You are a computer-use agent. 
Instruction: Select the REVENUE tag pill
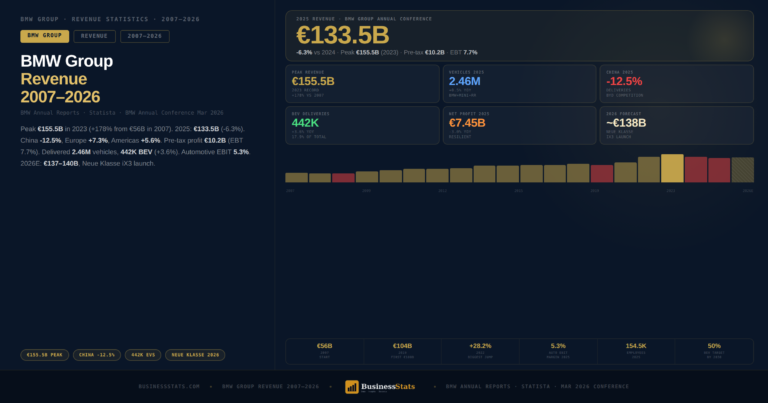click(95, 36)
